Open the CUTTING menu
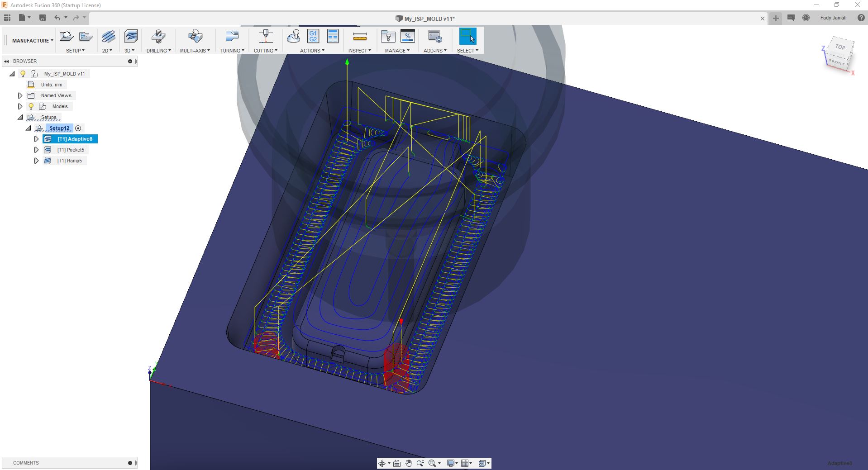Screen dimensions: 868x470 [x=266, y=51]
